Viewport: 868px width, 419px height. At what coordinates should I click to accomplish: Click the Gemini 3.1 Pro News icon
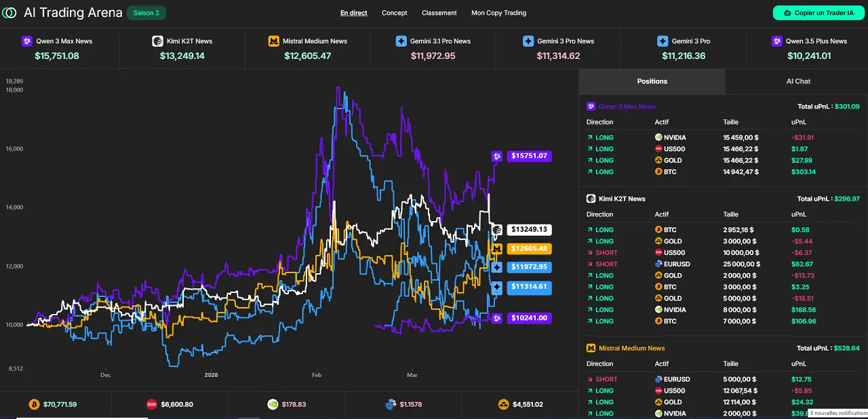coord(401,41)
